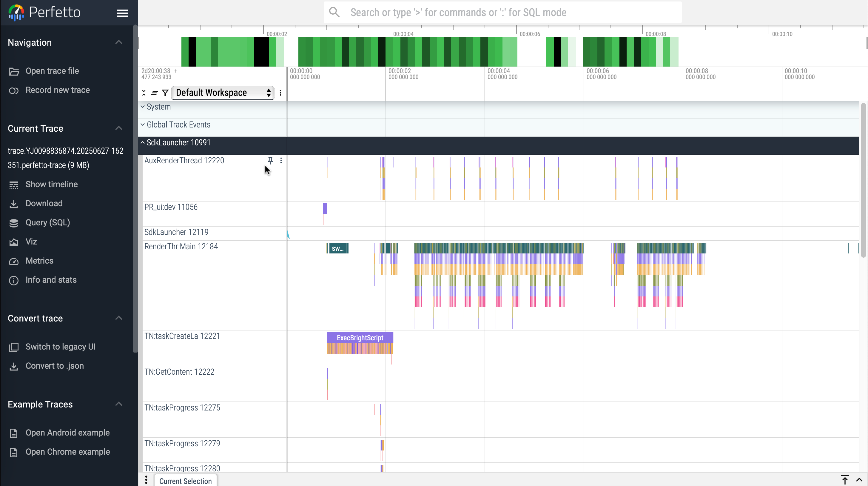Screen dimensions: 868x486
Task: Click the ExecBrightScript slice
Action: pos(360,338)
